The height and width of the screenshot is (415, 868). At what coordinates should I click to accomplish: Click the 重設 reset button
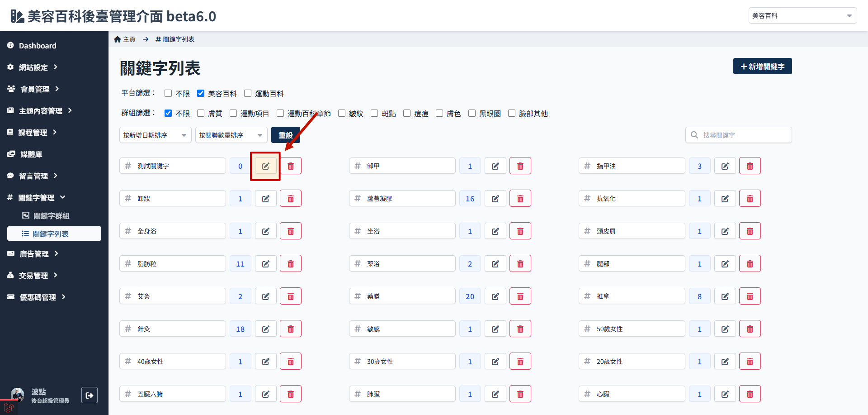286,135
